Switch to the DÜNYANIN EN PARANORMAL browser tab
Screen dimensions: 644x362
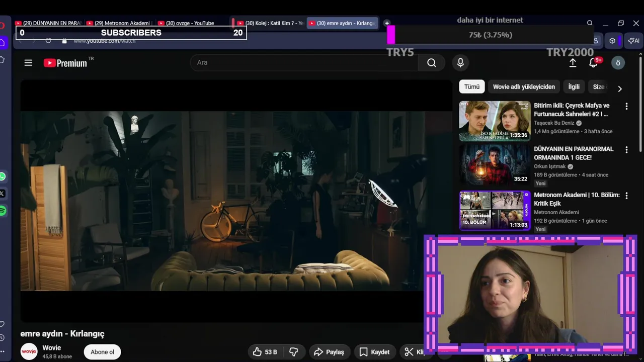(48, 23)
